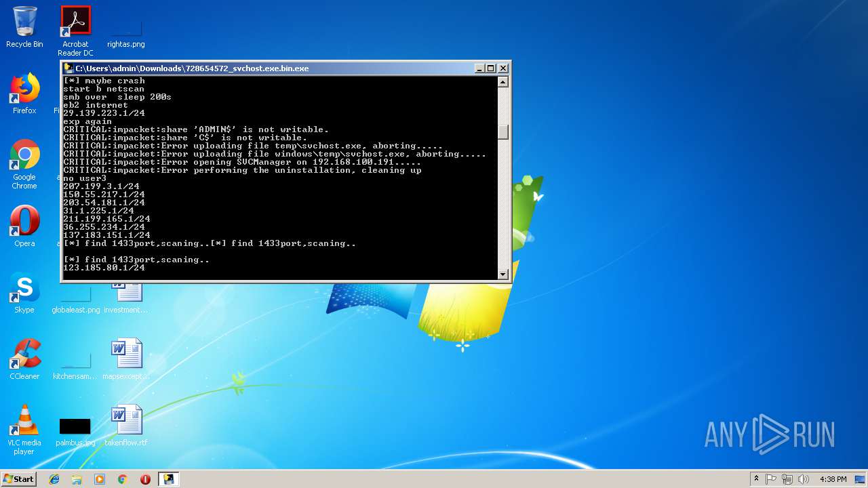This screenshot has width=868, height=488.
Task: Open the Windows Start menu
Action: click(x=18, y=479)
